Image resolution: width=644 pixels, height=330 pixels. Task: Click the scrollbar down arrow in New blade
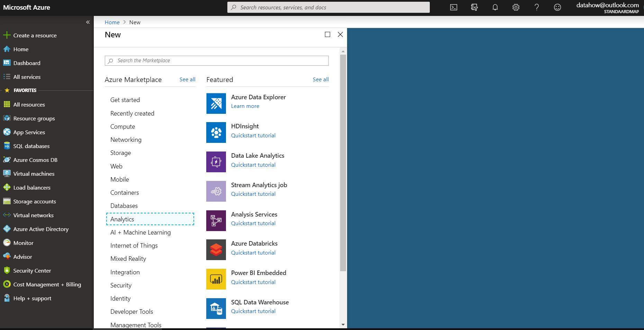click(343, 324)
